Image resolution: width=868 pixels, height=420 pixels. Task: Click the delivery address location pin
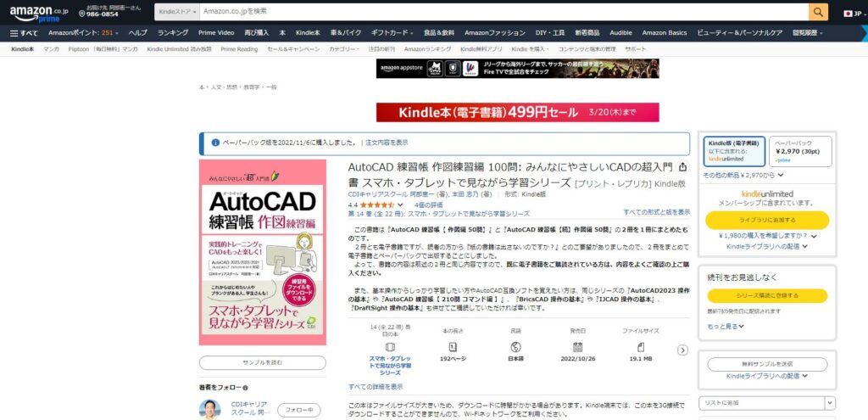81,14
